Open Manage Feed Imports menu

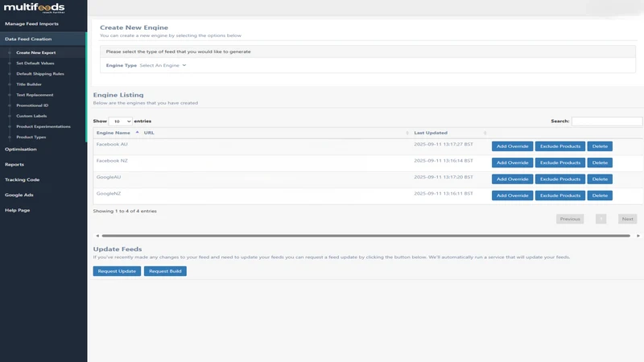point(31,24)
